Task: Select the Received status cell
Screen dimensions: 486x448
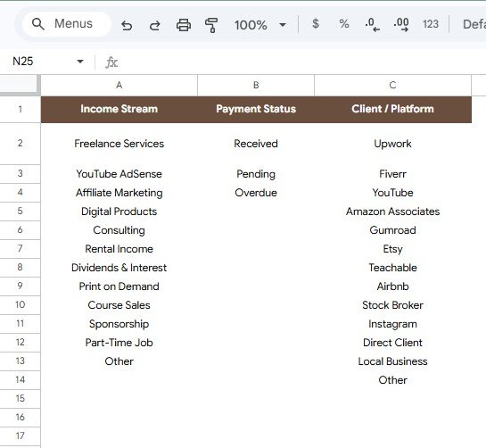Action: pos(256,144)
